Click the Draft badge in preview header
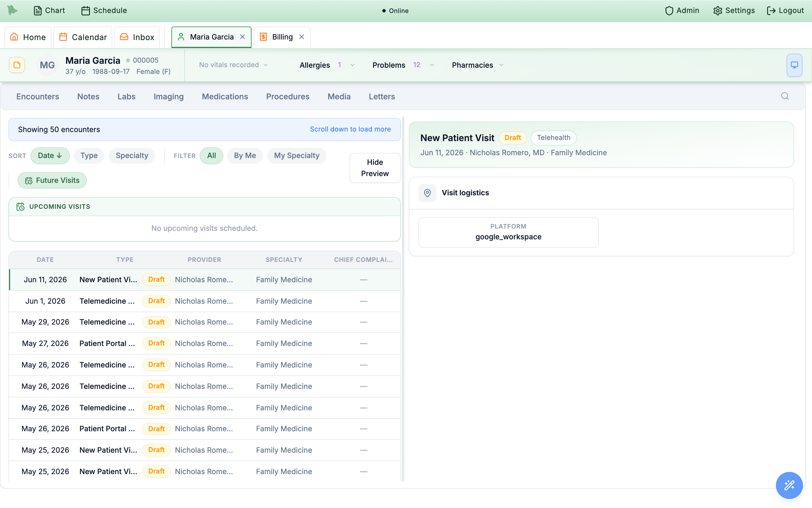This screenshot has height=508, width=812. pos(513,138)
